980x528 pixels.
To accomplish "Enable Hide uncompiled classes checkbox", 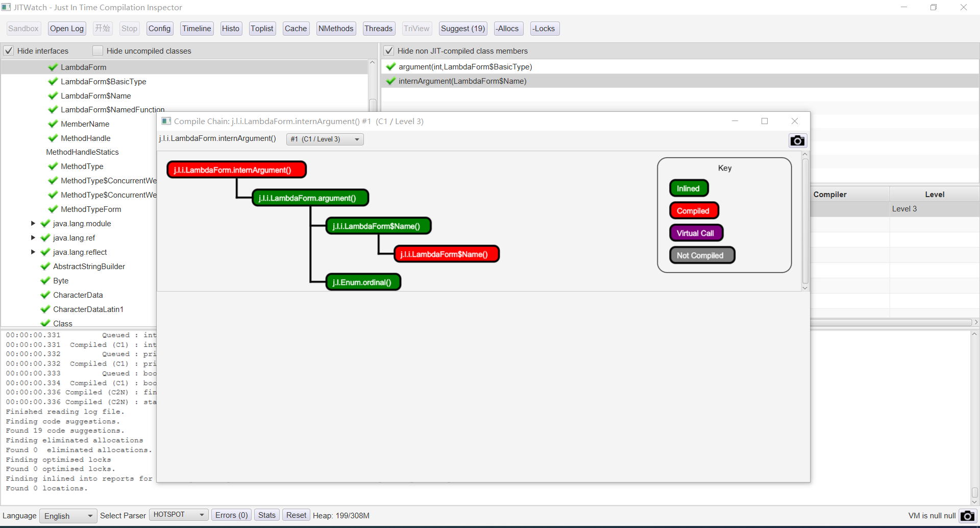I will coord(97,51).
